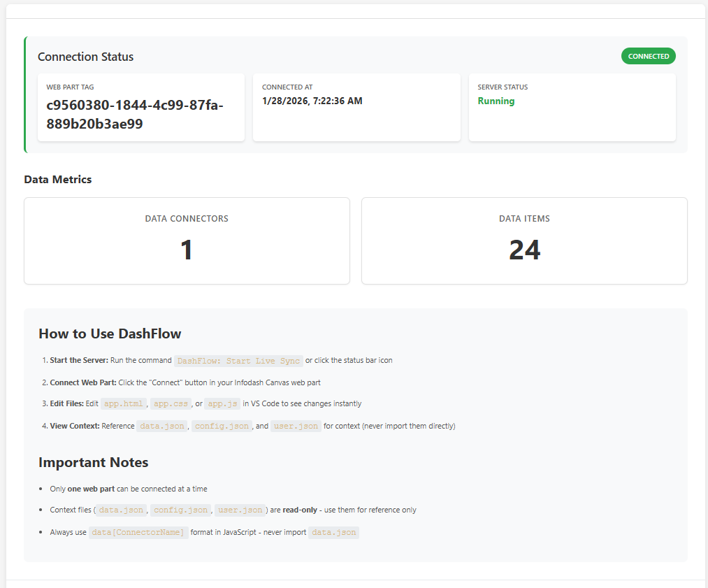
Task: Click the DashFlow: Start Live Sync command chip
Action: pos(238,361)
